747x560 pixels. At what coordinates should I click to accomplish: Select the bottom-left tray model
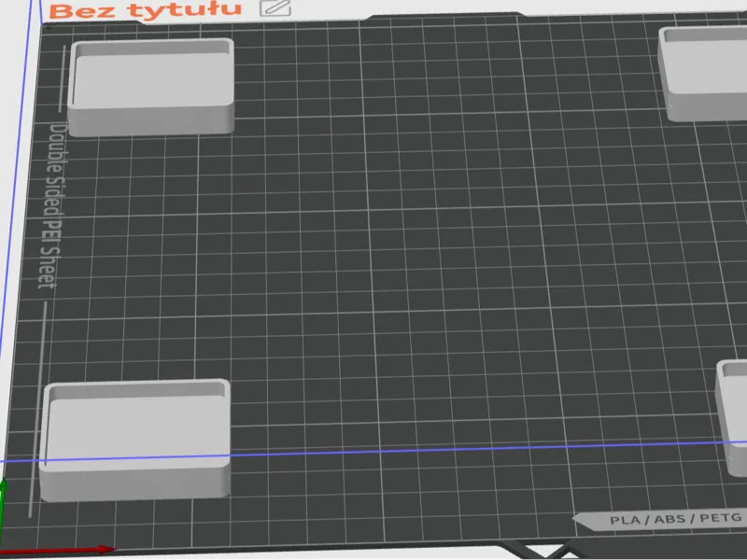(x=134, y=440)
